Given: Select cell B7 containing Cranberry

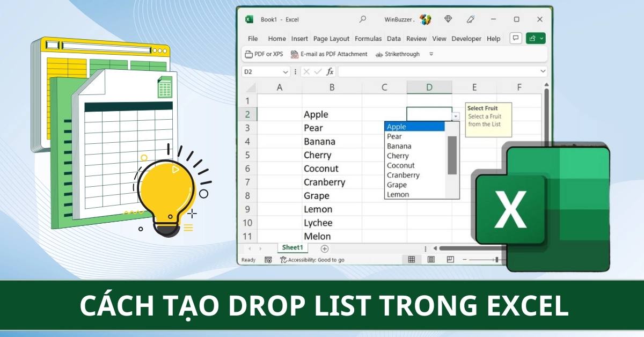Looking at the screenshot, I should (332, 182).
